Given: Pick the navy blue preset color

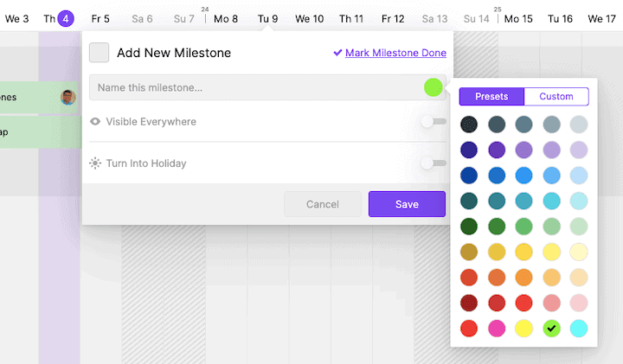Looking at the screenshot, I should [469, 176].
